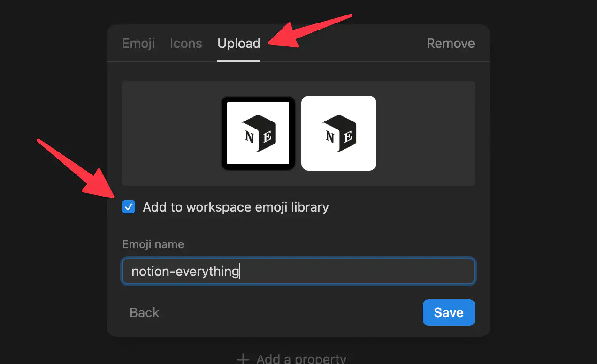Click empty preview area right of thumbnails

pos(426,133)
